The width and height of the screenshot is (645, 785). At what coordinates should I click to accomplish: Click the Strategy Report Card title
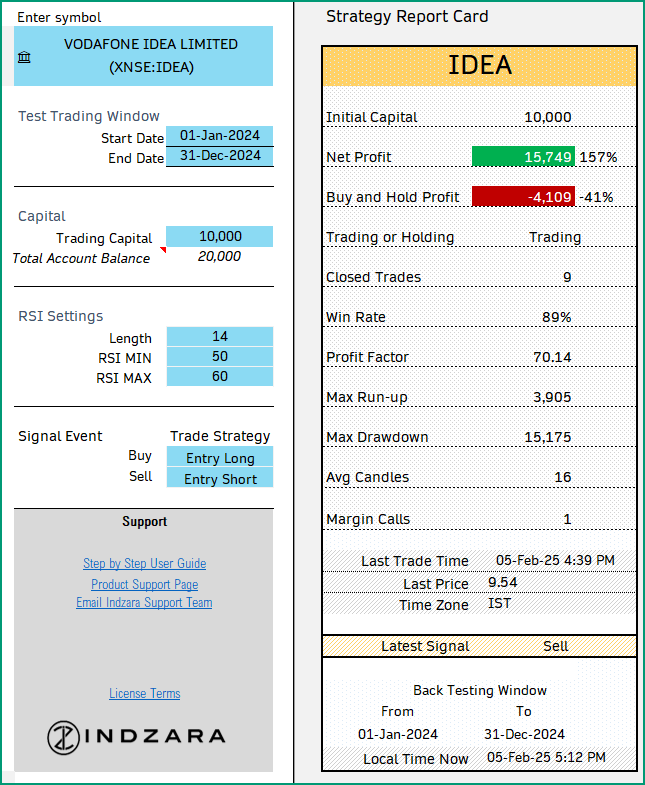tap(407, 17)
